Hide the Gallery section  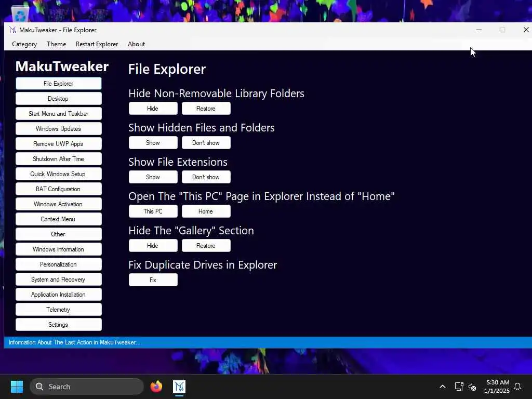pyautogui.click(x=153, y=246)
